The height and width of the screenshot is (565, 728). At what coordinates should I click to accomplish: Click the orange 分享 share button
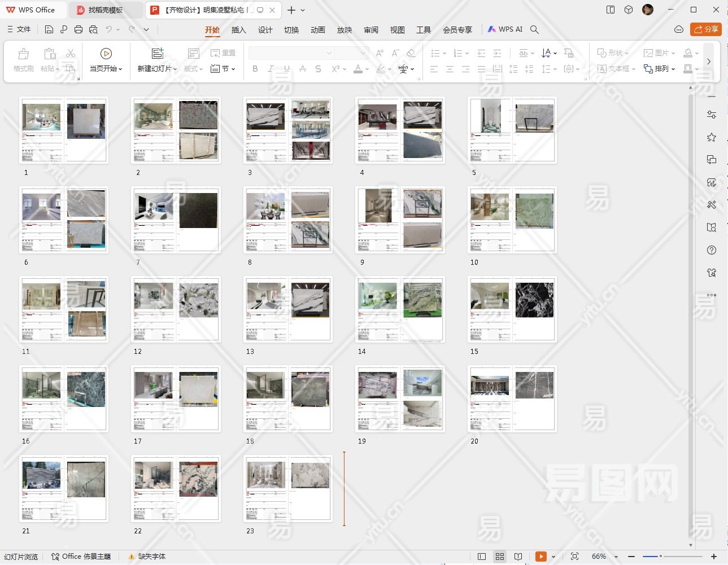click(x=705, y=29)
